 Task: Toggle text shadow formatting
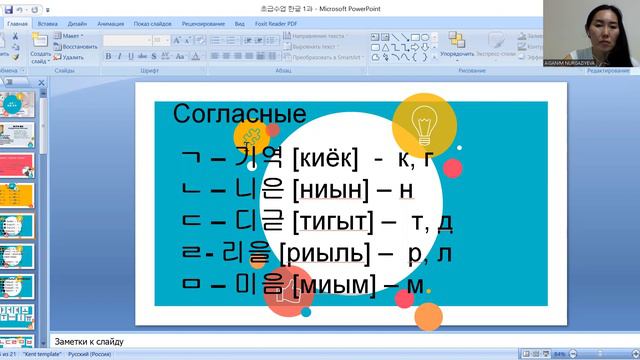(154, 56)
